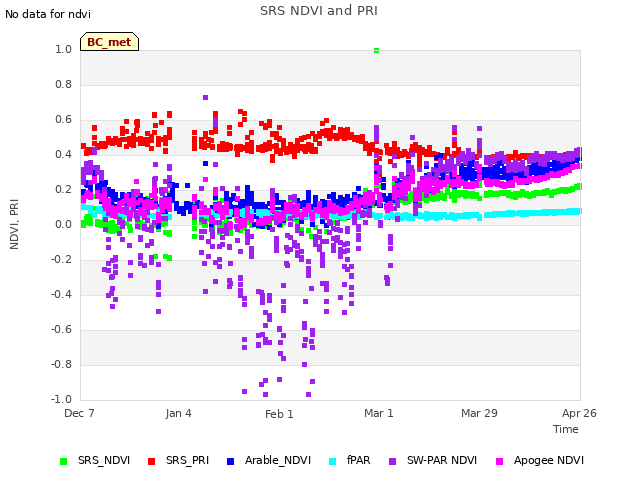
Task: Click the '0.6' y-axis tick label
Action: (64, 120)
